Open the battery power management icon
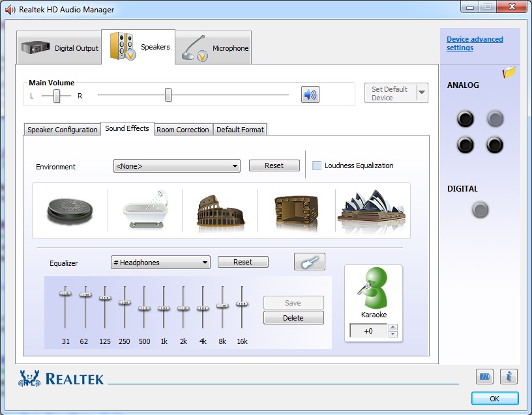Viewport: 532px width, 415px height. [484, 377]
